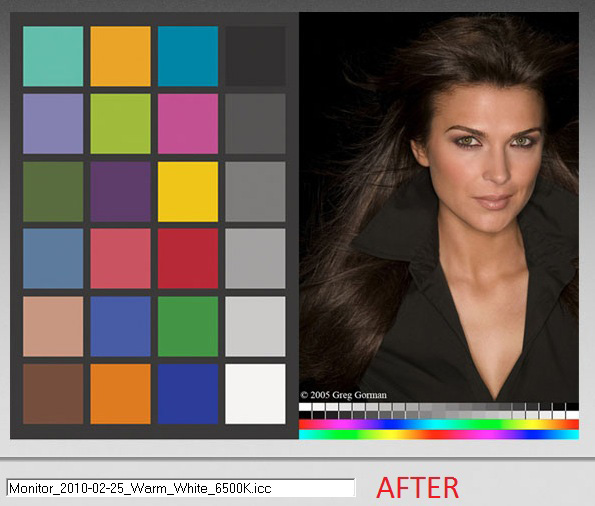Click the white patch in grayscale column
595x506 pixels.
click(255, 394)
